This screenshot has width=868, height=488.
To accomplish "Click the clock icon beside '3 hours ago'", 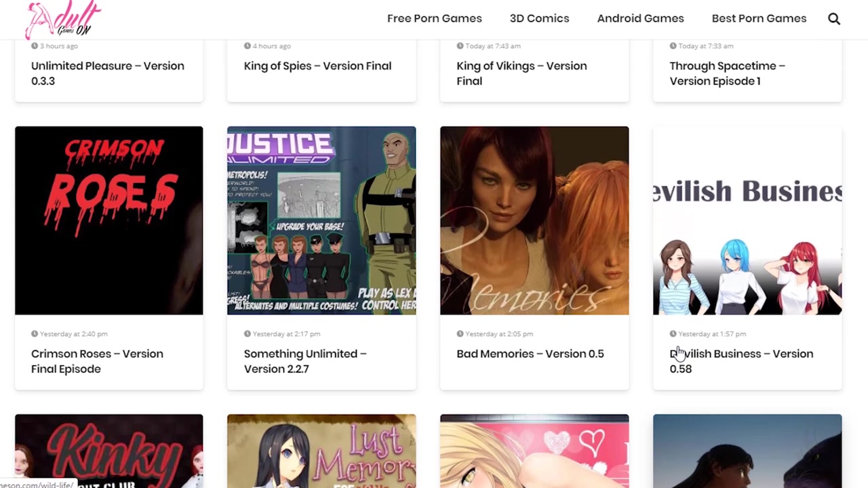I will [x=35, y=46].
